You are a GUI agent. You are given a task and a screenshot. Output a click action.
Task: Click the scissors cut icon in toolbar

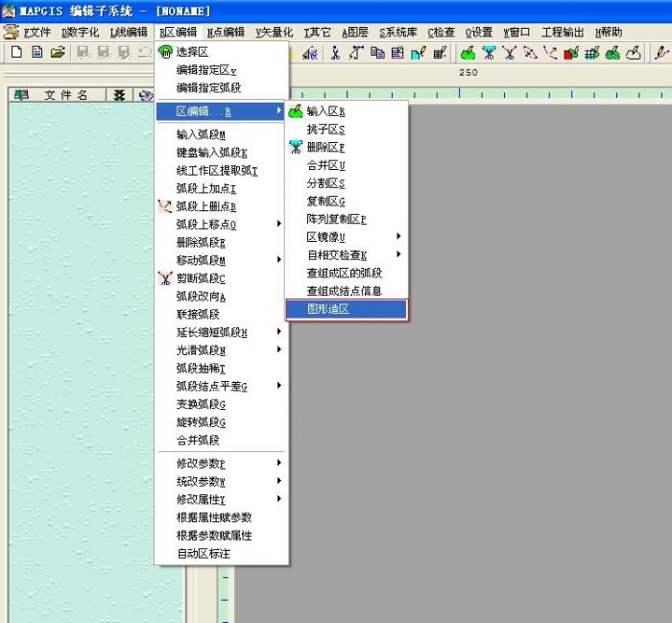pos(335,52)
